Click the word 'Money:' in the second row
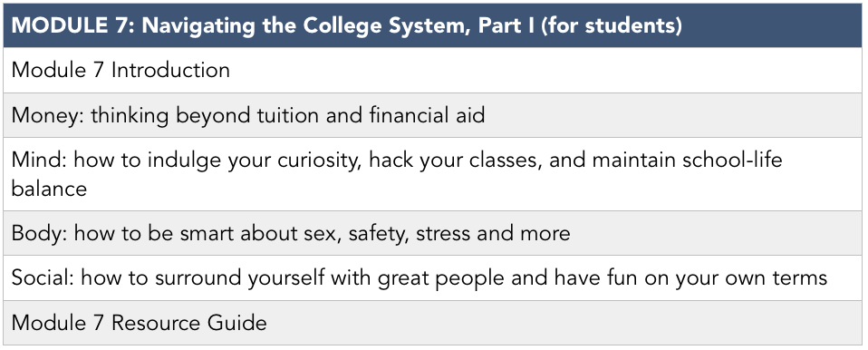Viewport: 868px width, 350px height. tap(48, 115)
